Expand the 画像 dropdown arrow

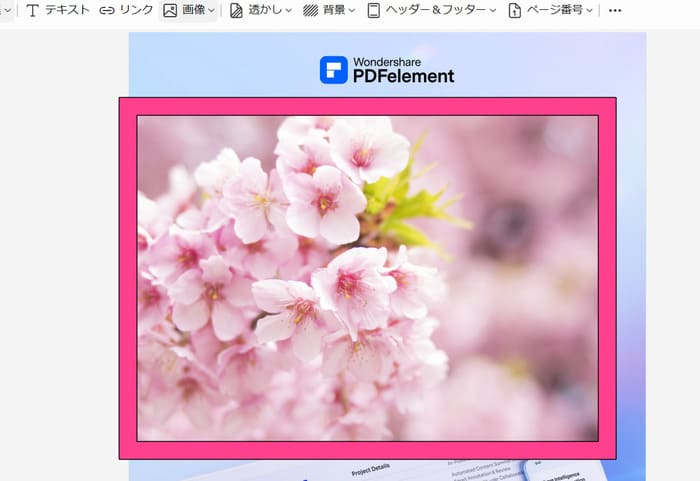point(213,11)
